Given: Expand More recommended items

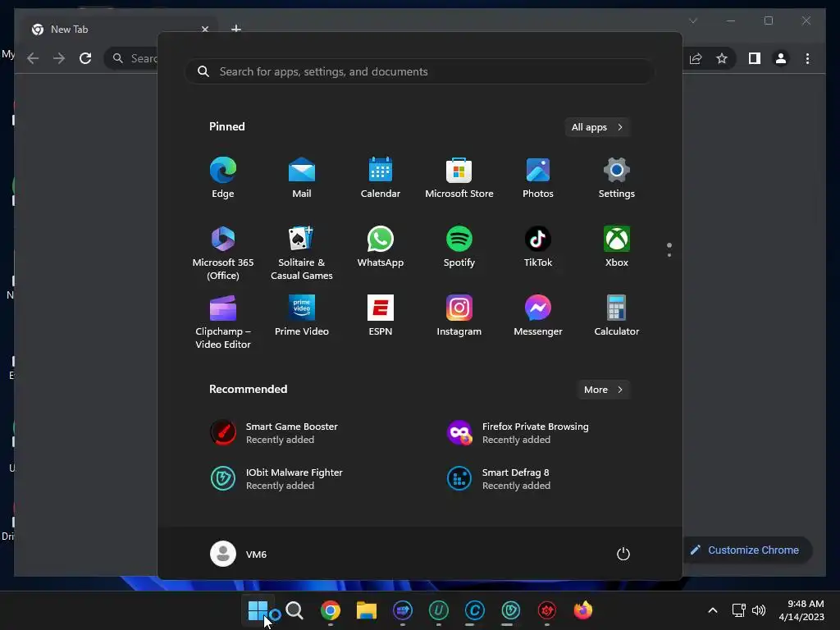Looking at the screenshot, I should (603, 390).
